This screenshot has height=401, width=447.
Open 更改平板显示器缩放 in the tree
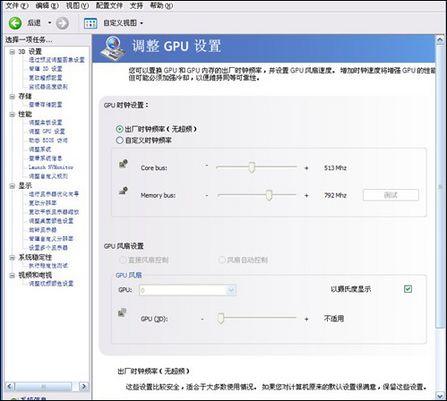point(54,212)
